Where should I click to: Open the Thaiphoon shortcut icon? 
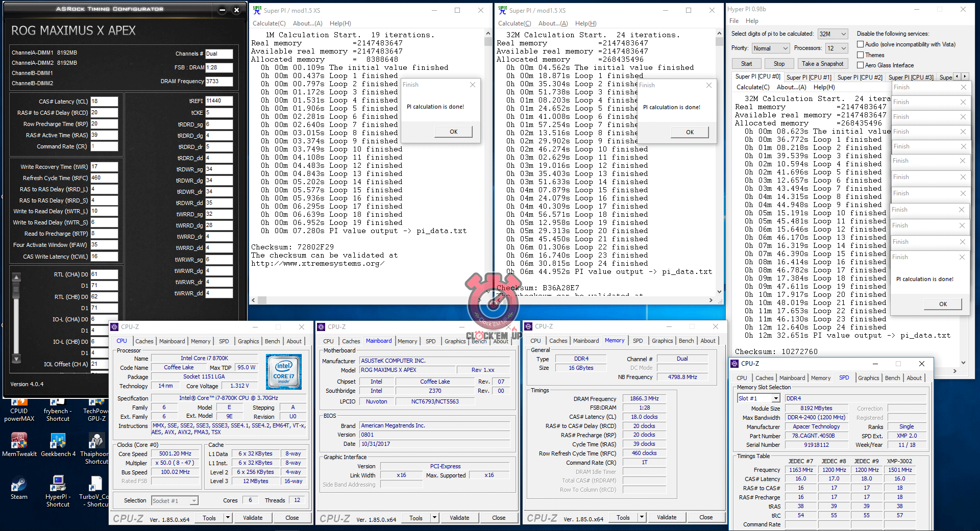coord(96,442)
